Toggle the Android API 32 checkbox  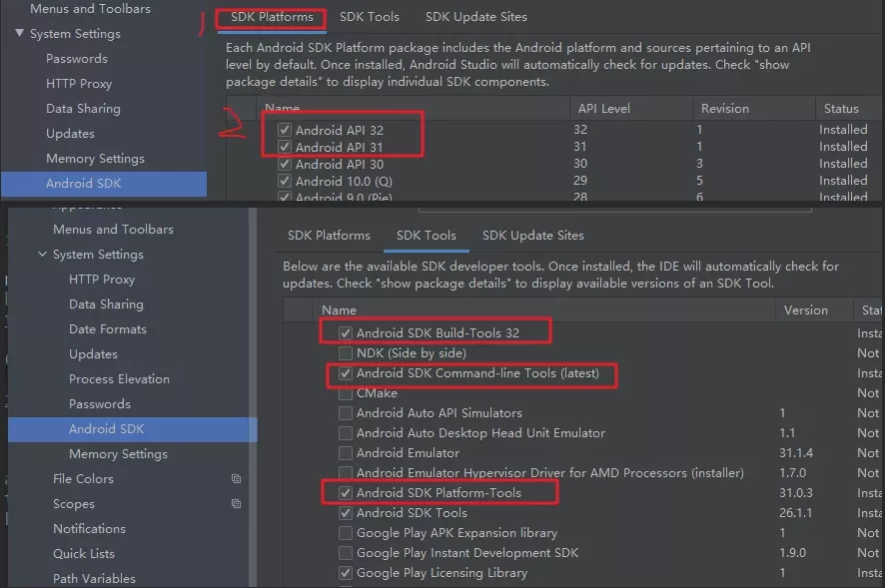pos(285,130)
